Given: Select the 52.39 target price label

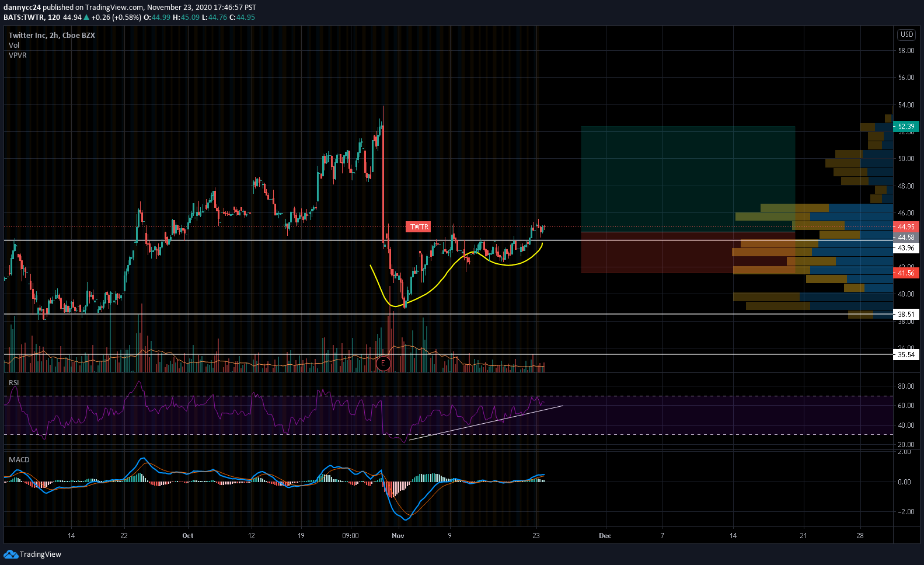Looking at the screenshot, I should pyautogui.click(x=906, y=126).
